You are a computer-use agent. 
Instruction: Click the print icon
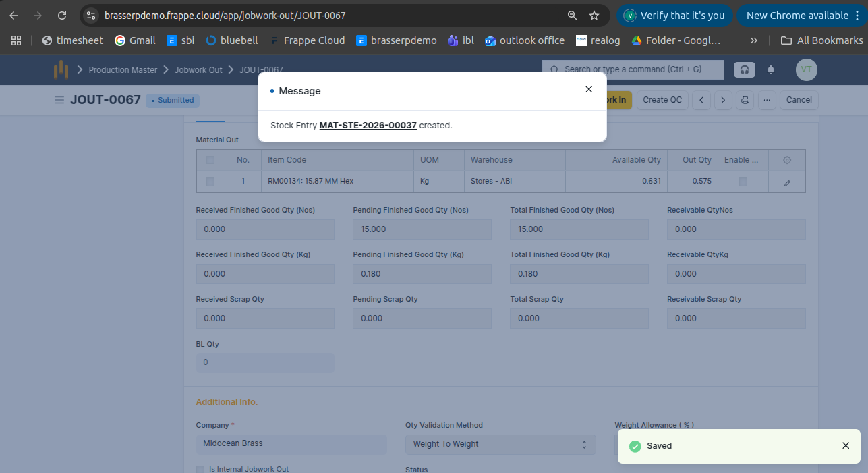(x=745, y=100)
